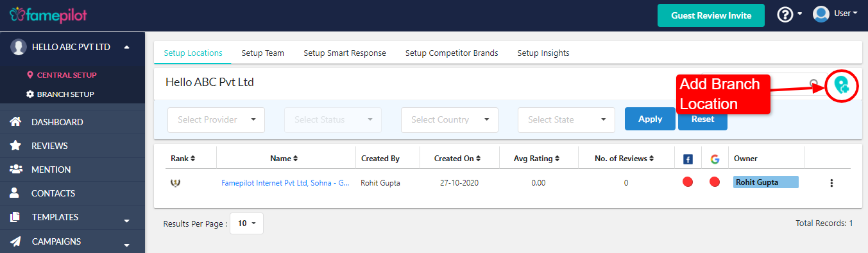Open the Select Status dropdown

[333, 120]
